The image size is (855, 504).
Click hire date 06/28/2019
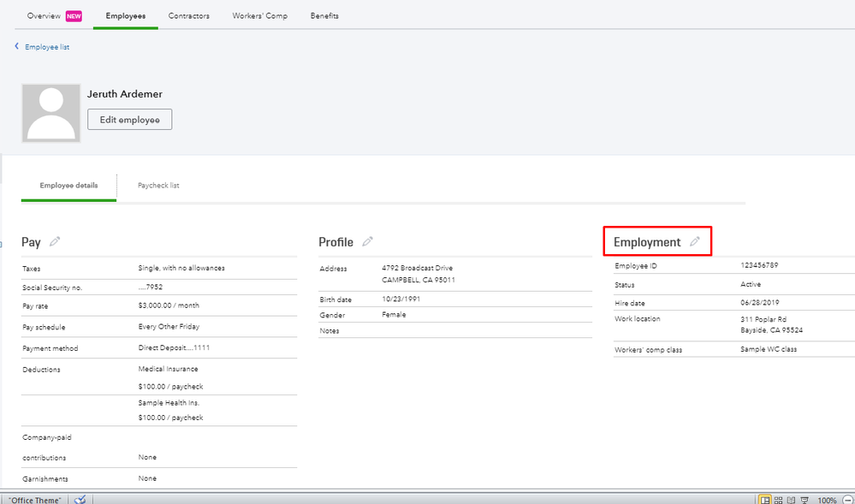(x=760, y=302)
